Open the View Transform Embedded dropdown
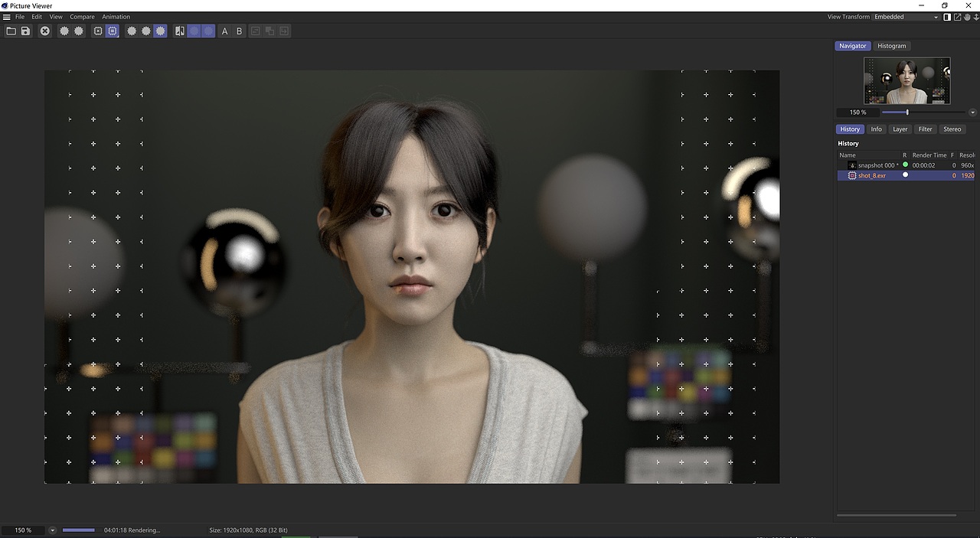The height and width of the screenshot is (538, 980). [x=906, y=17]
